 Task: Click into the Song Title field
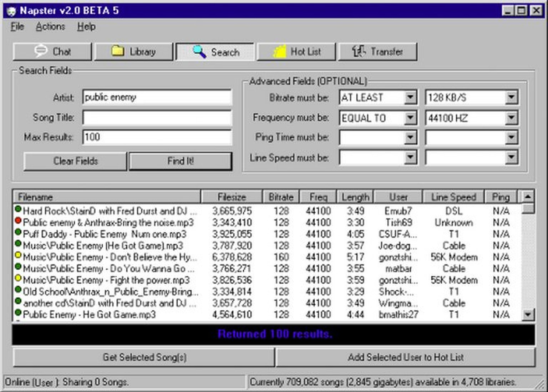pyautogui.click(x=157, y=117)
